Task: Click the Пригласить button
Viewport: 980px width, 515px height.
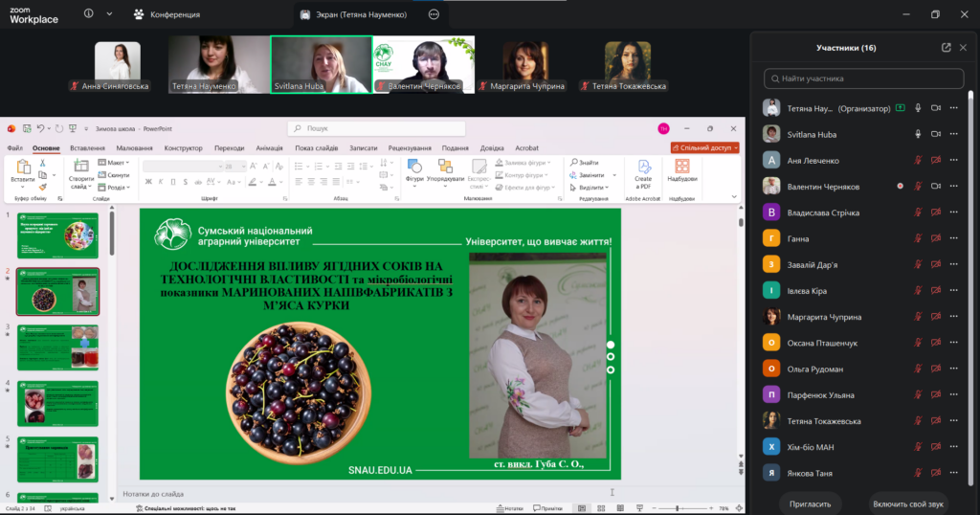Action: coord(810,504)
